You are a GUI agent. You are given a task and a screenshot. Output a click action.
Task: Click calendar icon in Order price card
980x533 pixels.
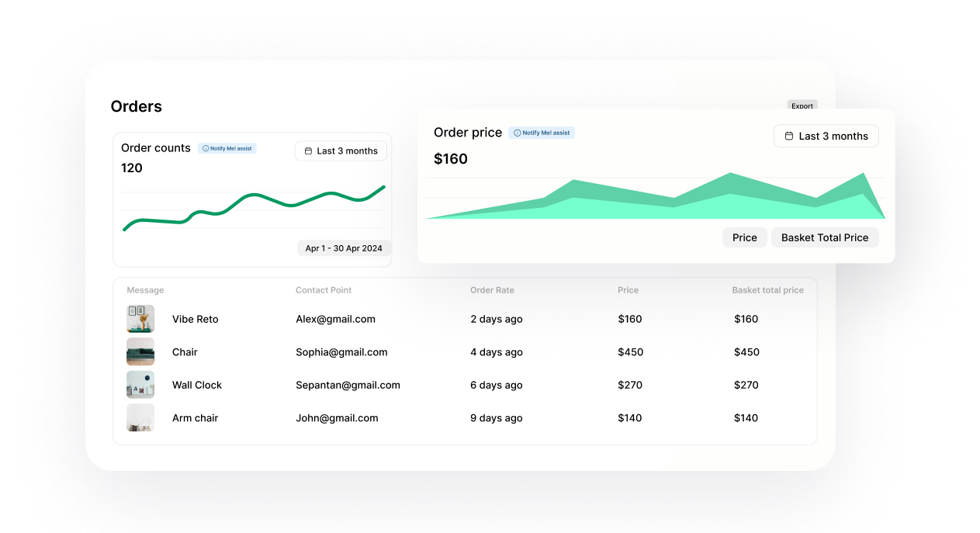(x=790, y=136)
